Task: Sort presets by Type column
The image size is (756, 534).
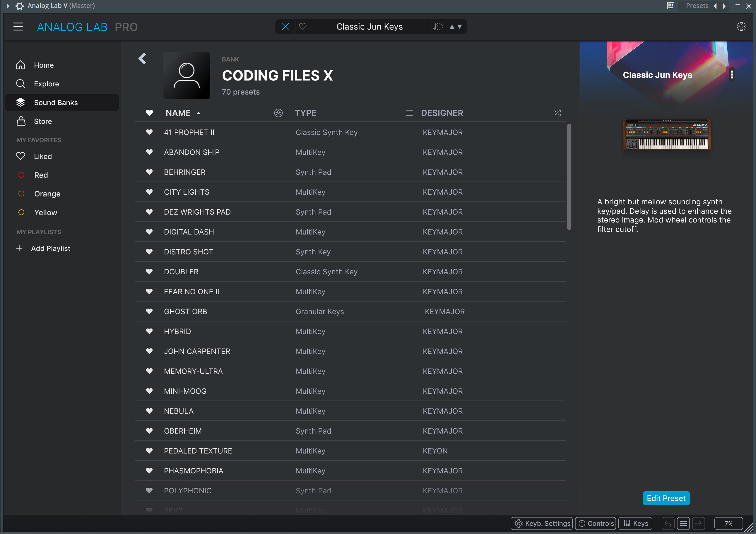Action: (306, 113)
